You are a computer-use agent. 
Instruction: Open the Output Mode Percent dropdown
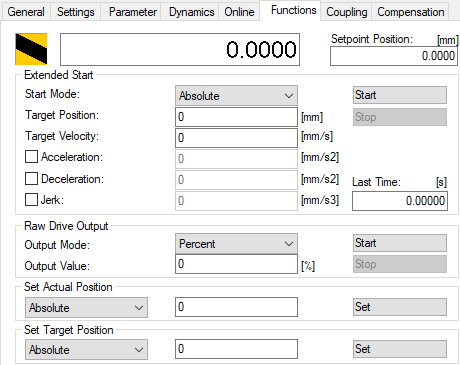[x=236, y=244]
